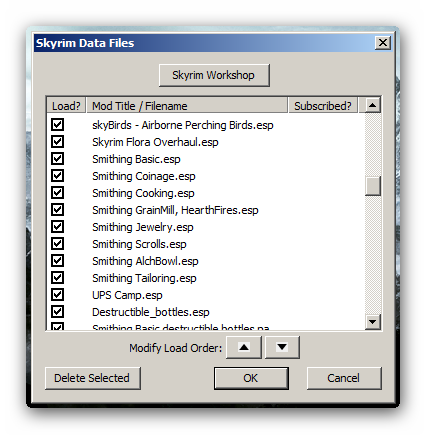Screen dimensions: 427x435
Task: Cancel the data files dialog
Action: click(x=344, y=378)
